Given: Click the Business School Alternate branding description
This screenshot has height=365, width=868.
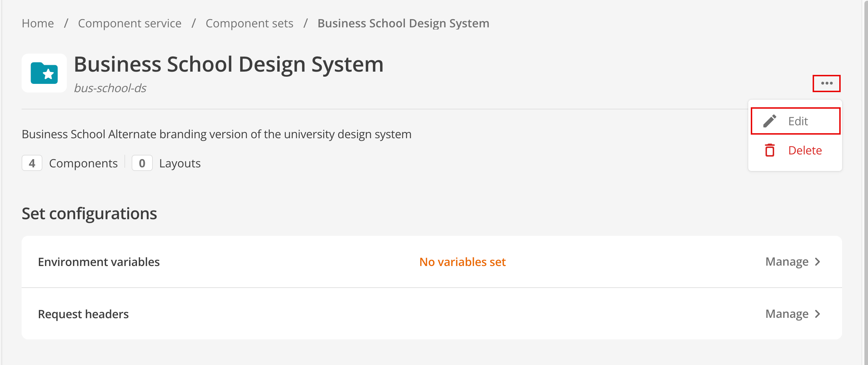Looking at the screenshot, I should pyautogui.click(x=216, y=134).
